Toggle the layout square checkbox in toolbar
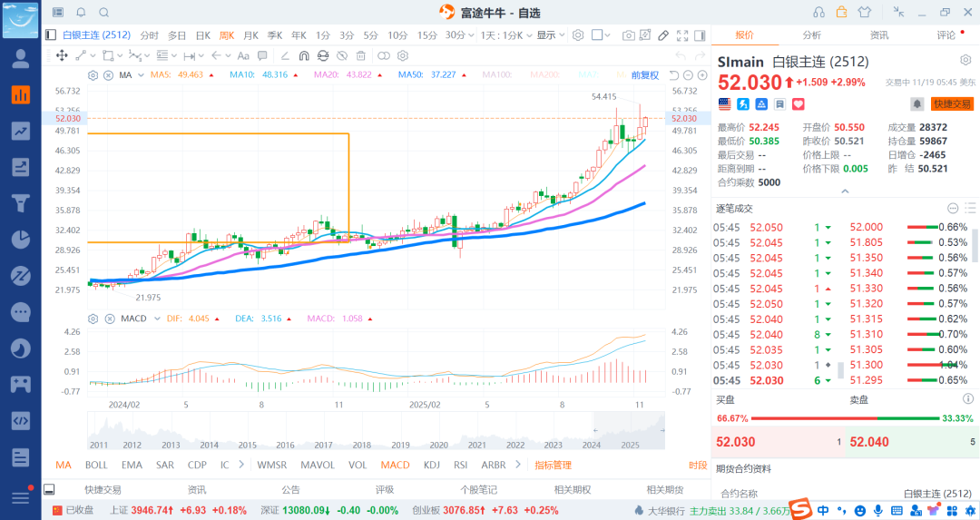This screenshot has height=520, width=980. [597, 35]
